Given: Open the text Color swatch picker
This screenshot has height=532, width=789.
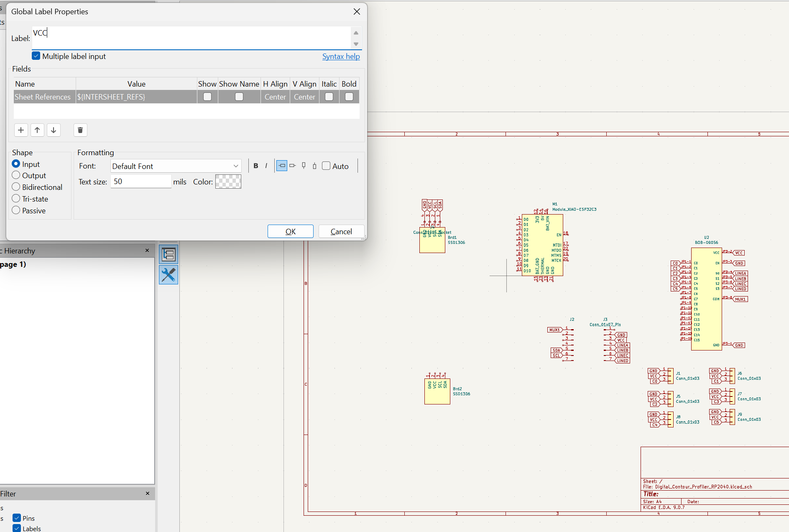Looking at the screenshot, I should click(228, 182).
